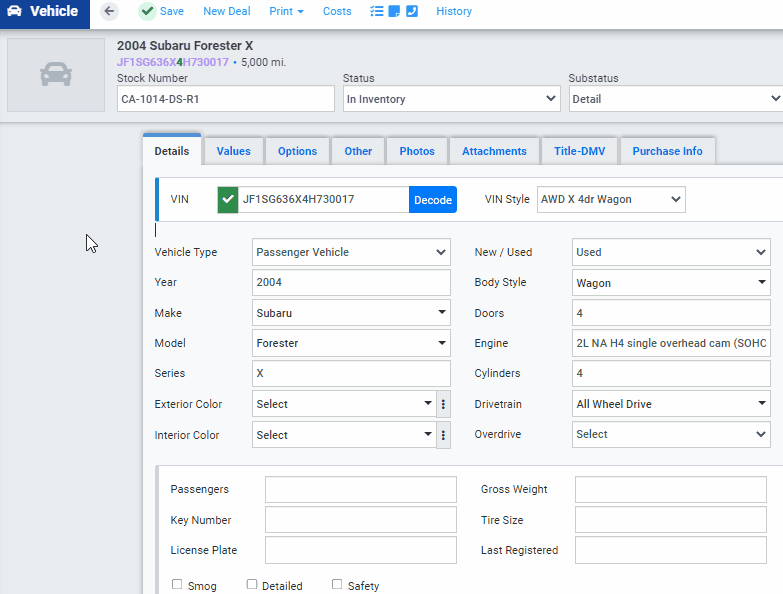Click the Decode button

tap(433, 200)
